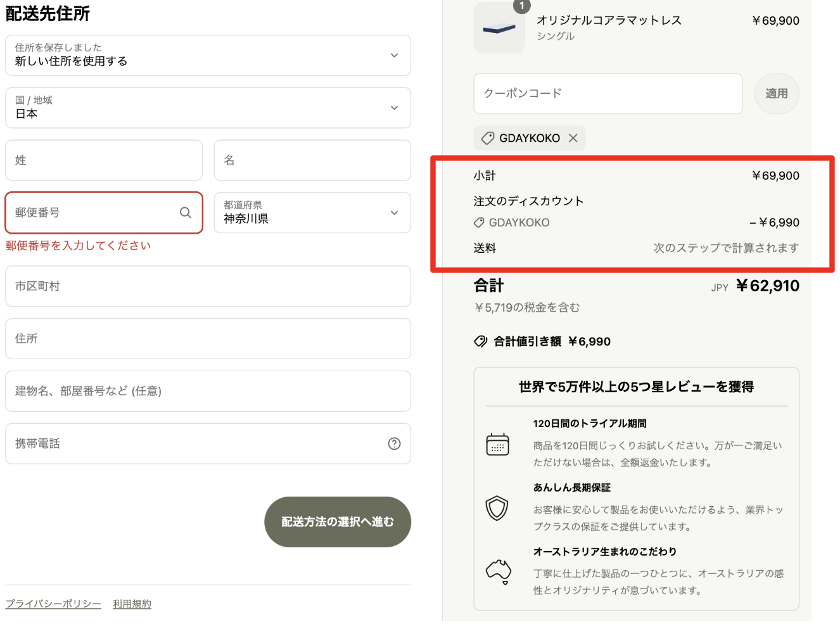The height and width of the screenshot is (636, 840).
Task: Open the saved address dropdown
Action: click(208, 55)
